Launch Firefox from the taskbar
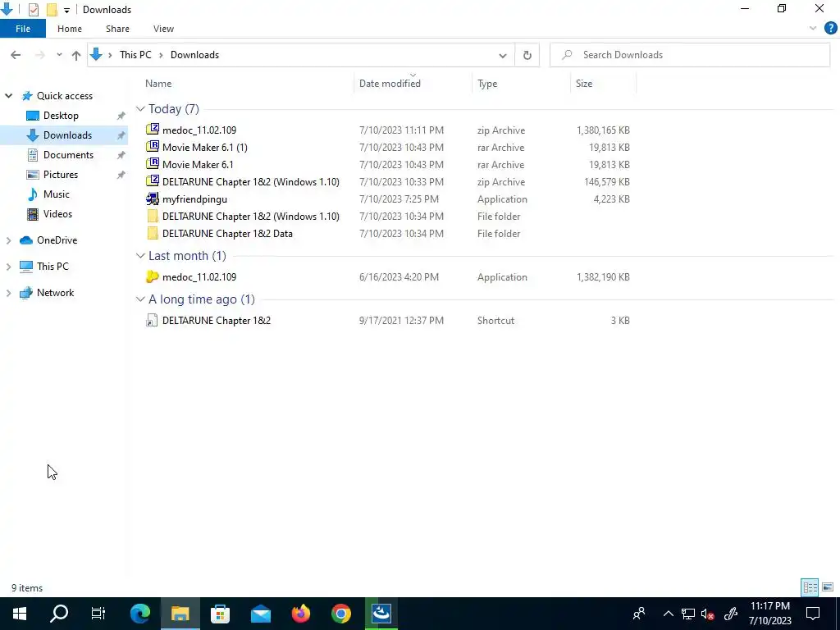Screen dimensions: 840x630 [301, 614]
